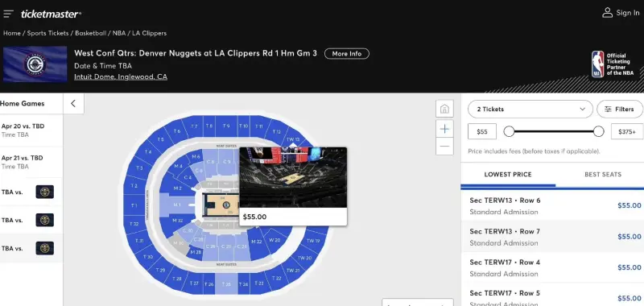Open the hamburger menu icon
This screenshot has height=306, width=644.
tap(8, 14)
